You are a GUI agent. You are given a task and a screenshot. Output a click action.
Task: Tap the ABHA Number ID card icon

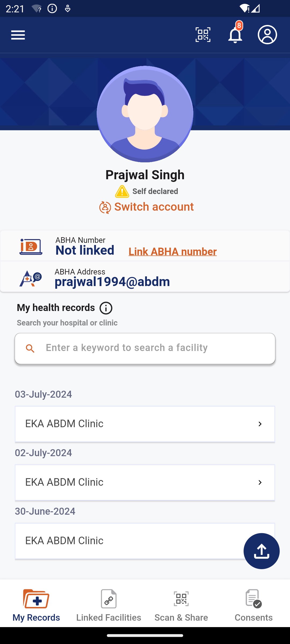point(31,247)
